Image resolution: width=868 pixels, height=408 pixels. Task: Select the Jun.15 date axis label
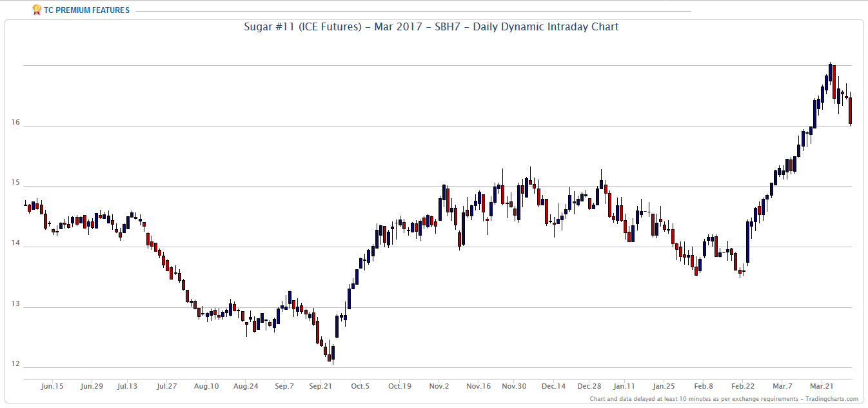[52, 386]
